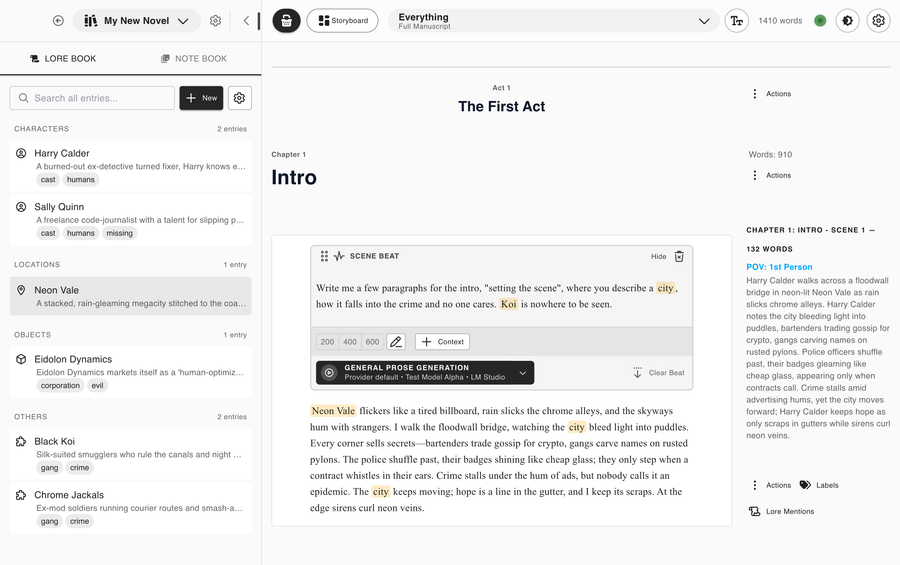This screenshot has width=900, height=565.
Task: Open novel settings gear next to title
Action: (215, 21)
